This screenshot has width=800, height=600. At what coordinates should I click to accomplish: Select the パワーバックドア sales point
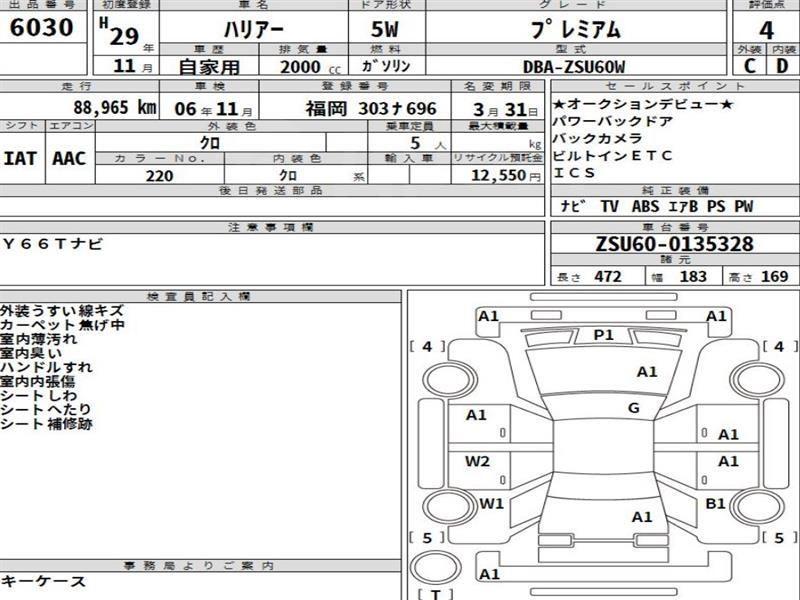click(x=612, y=121)
